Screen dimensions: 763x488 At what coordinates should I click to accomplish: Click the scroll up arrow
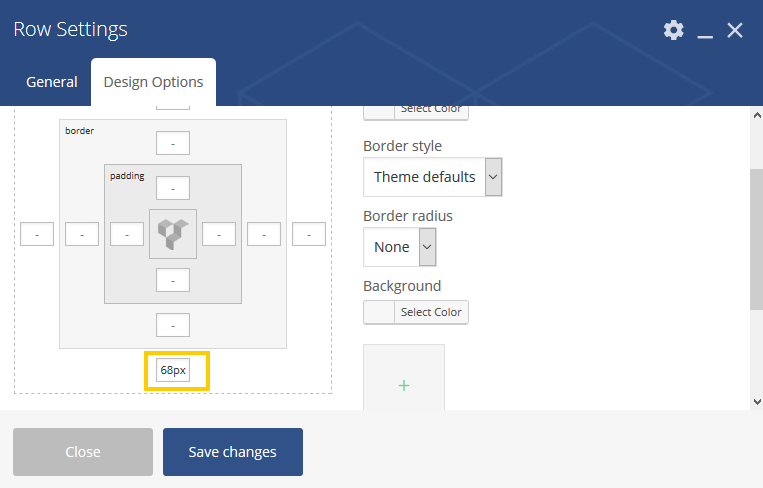pos(757,115)
